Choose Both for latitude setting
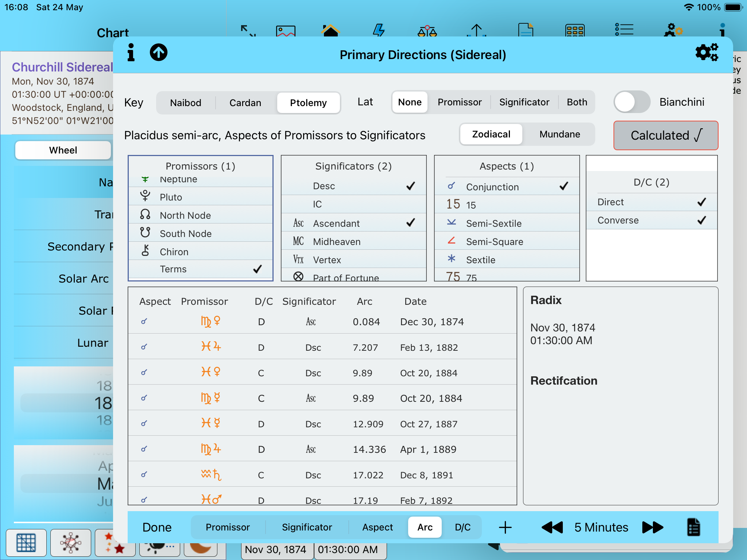Viewport: 747px width, 560px height. 577,102
